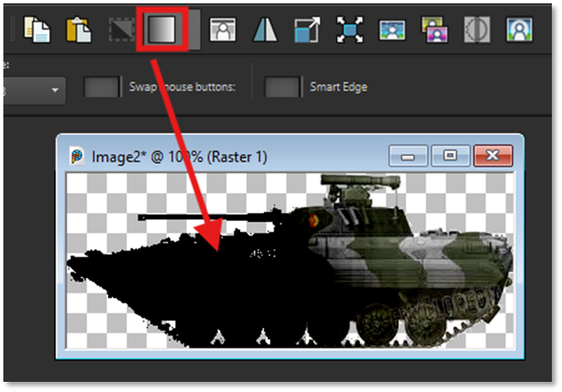Click the Copy icon in the toolbar

[x=38, y=30]
